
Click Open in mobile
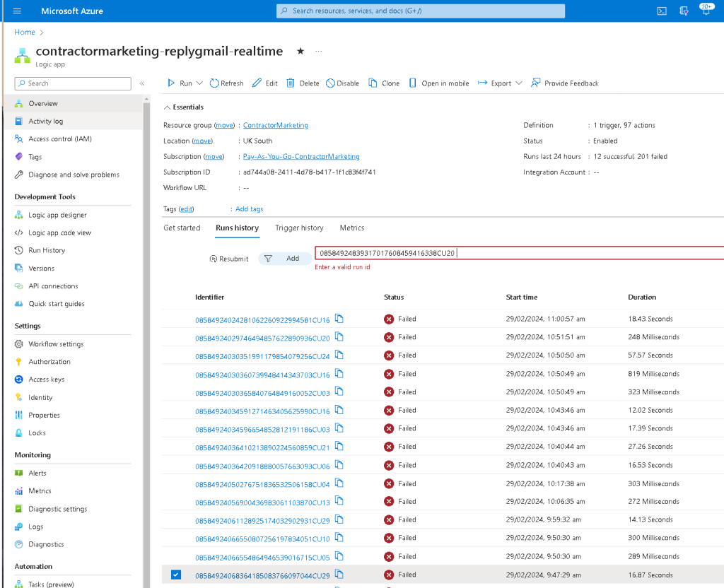tap(439, 83)
